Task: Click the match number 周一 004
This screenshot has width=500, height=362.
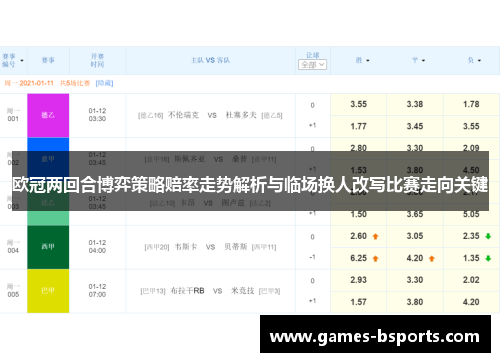Action: click(x=13, y=247)
